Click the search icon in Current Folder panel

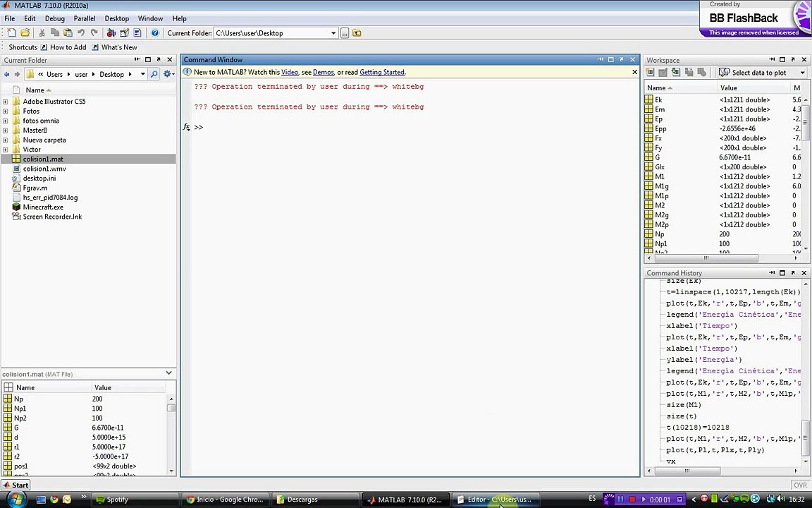point(154,74)
